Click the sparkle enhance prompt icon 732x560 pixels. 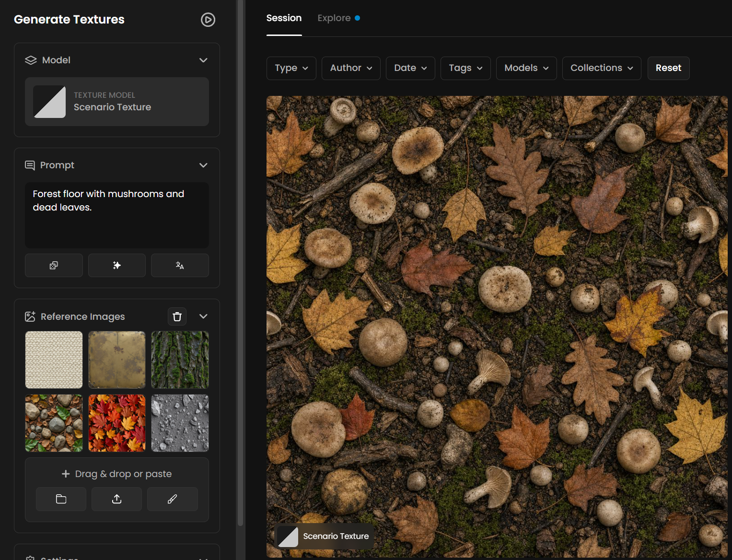(x=117, y=265)
